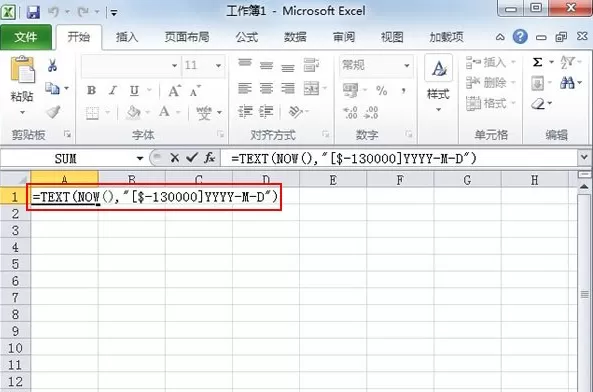This screenshot has width=593, height=392.
Task: Click the Merge and Center icon
Action: point(312,88)
